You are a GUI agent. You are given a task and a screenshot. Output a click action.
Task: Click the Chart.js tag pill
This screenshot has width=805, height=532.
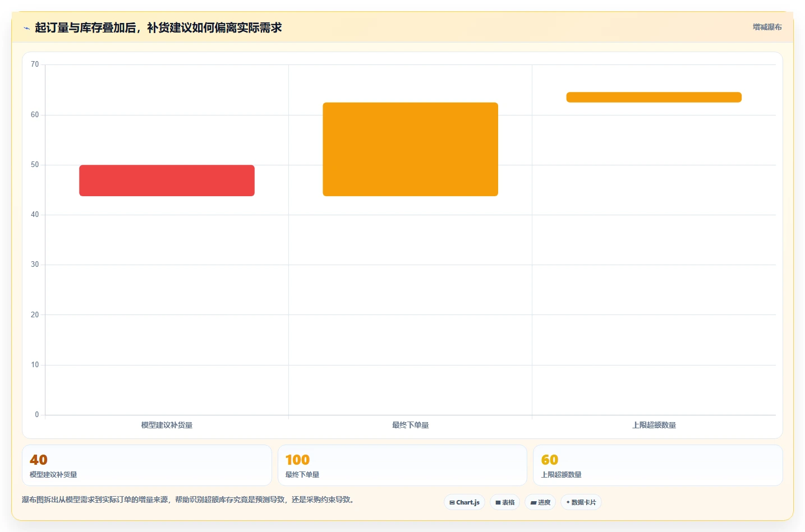[x=464, y=502]
